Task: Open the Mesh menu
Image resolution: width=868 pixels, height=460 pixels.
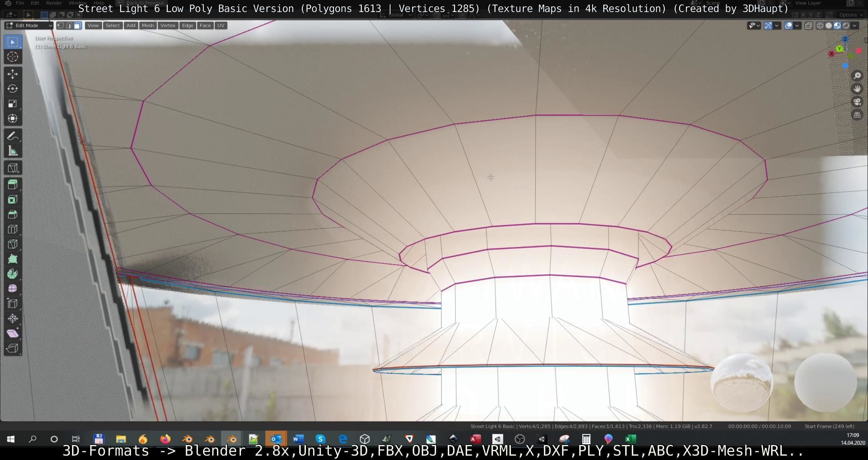Action: coord(147,25)
